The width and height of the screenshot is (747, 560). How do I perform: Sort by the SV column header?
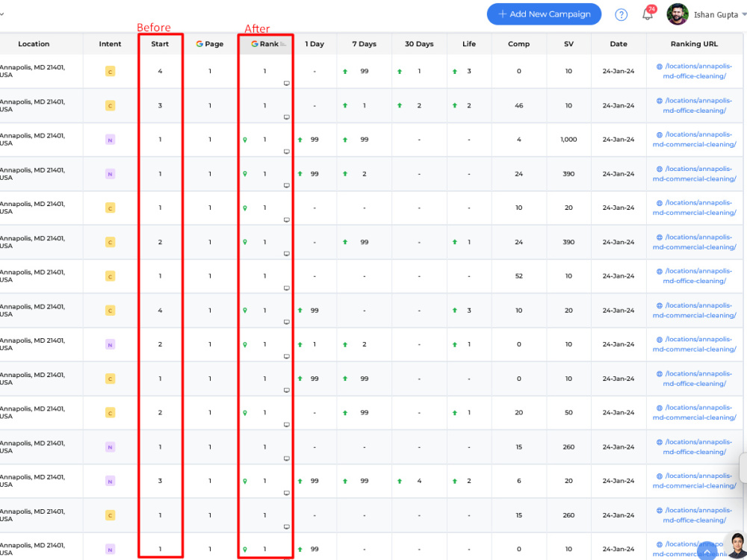568,44
